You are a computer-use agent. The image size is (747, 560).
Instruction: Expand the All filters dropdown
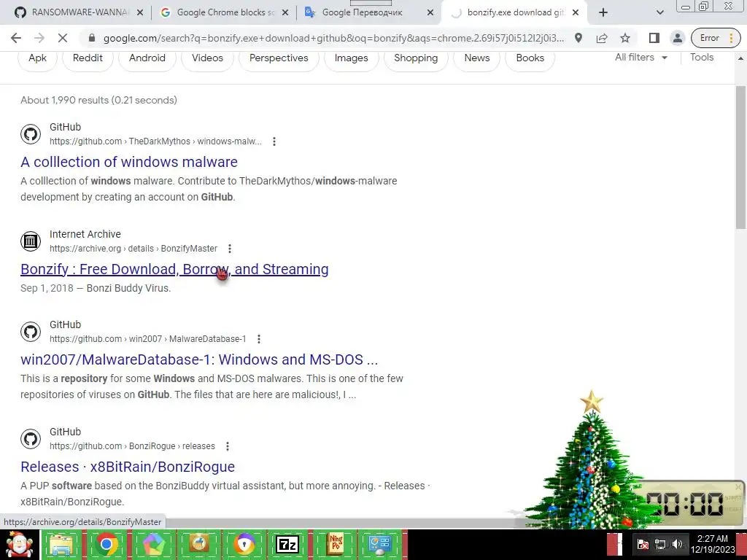tap(640, 58)
